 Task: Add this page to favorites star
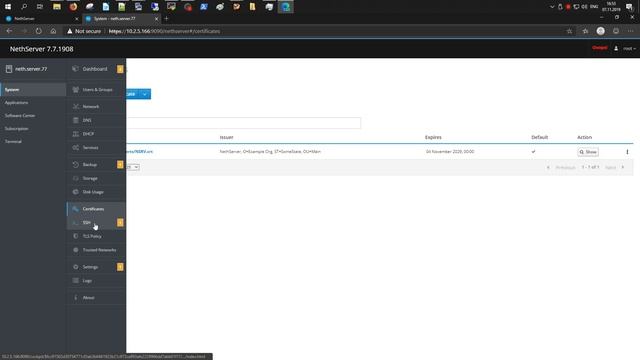tap(569, 31)
